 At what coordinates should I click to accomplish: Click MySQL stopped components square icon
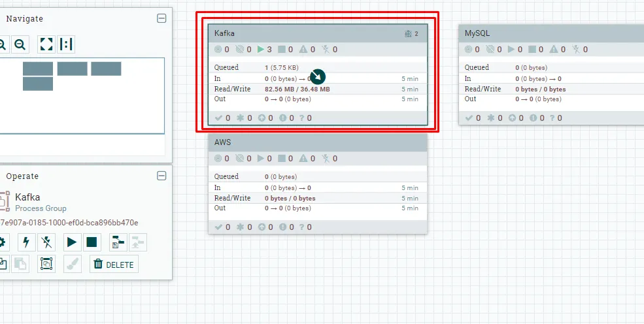coord(532,49)
